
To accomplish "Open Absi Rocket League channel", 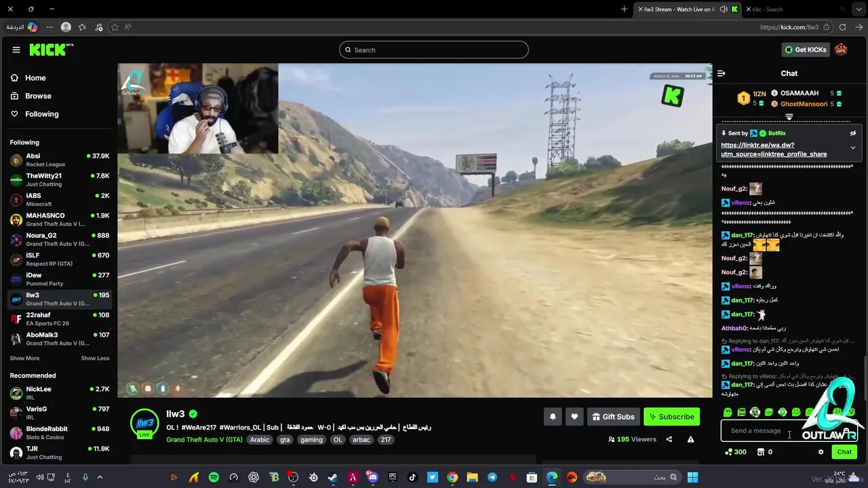I will [x=59, y=160].
